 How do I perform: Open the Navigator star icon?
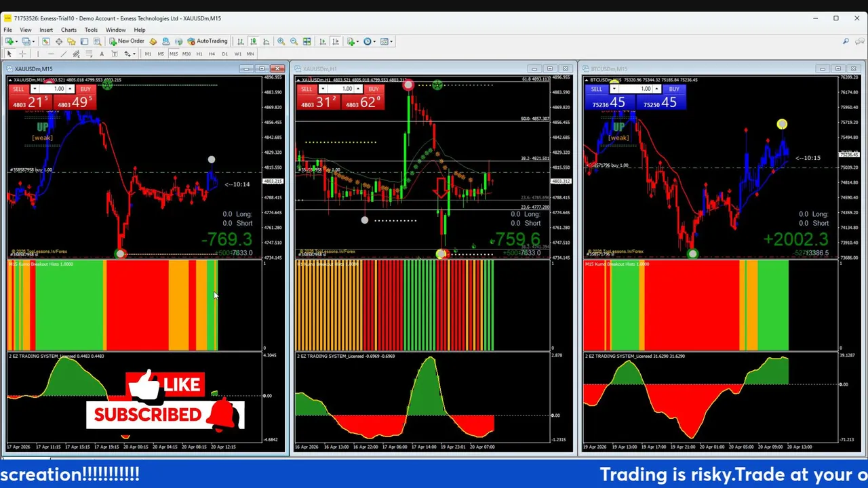tap(71, 41)
